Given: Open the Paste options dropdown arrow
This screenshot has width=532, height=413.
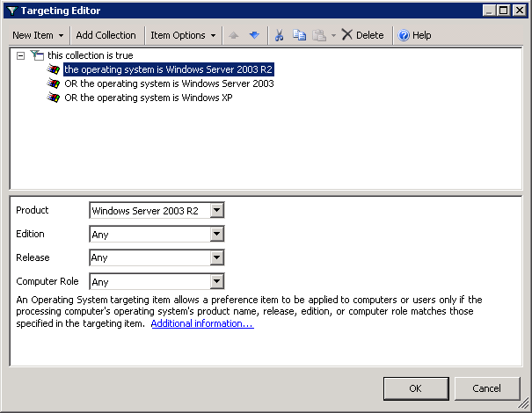Looking at the screenshot, I should pyautogui.click(x=333, y=35).
